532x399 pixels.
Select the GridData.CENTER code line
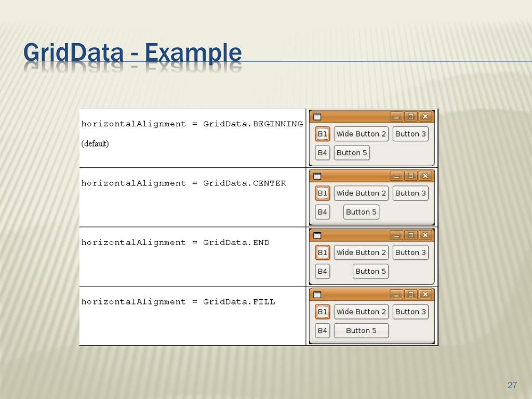tap(183, 183)
